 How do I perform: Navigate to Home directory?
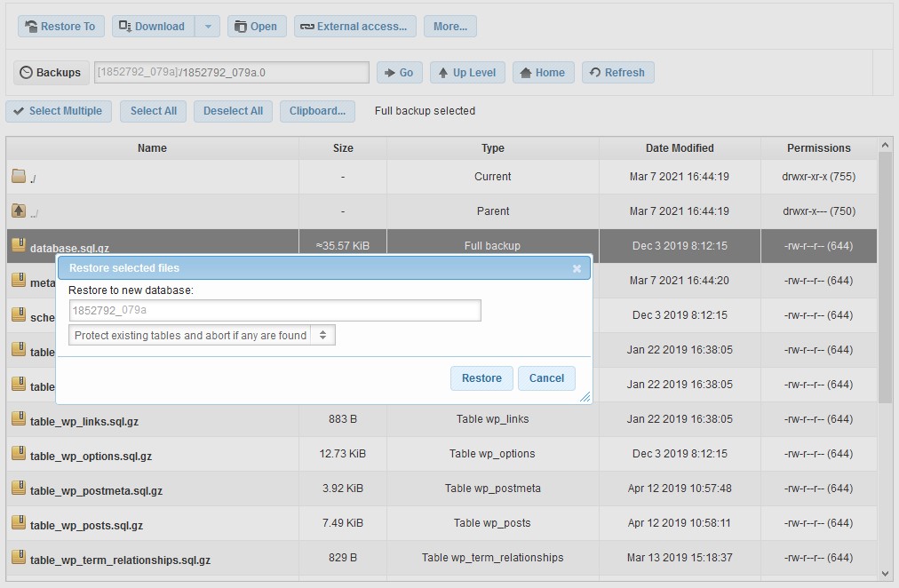543,73
